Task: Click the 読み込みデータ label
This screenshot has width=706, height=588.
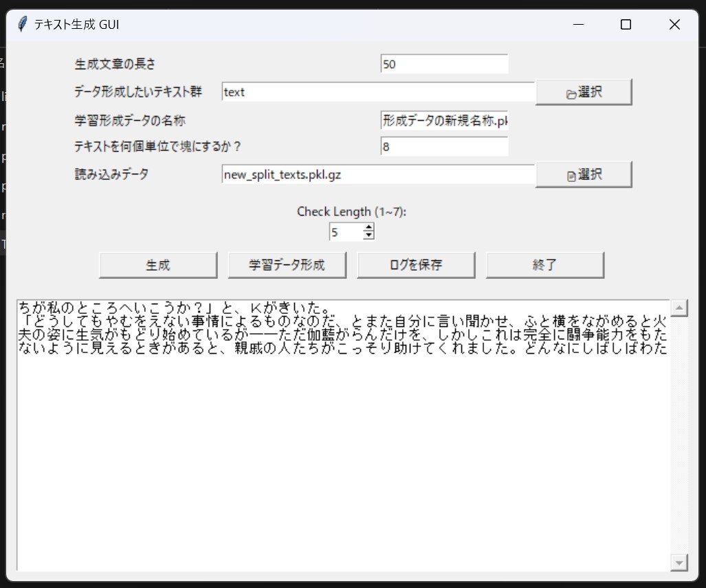Action: (111, 174)
